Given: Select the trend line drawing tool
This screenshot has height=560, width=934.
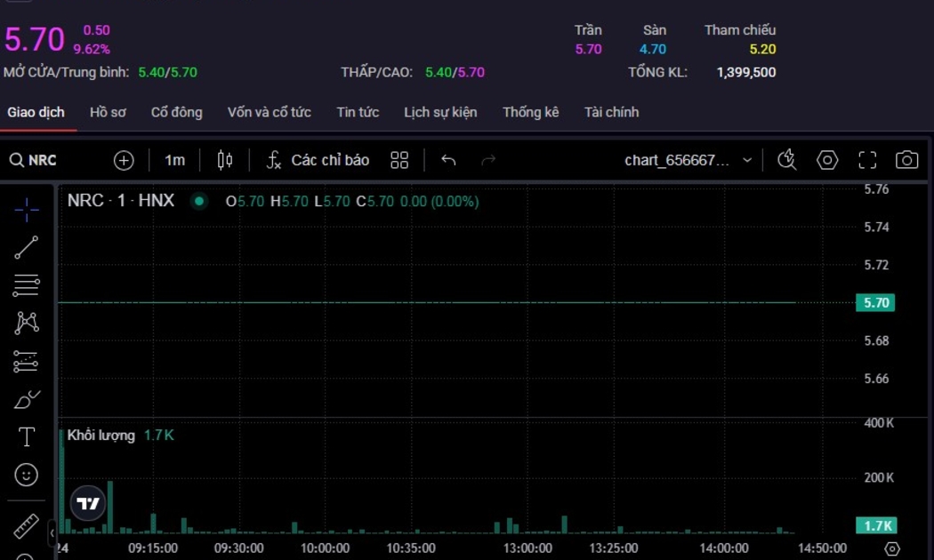Looking at the screenshot, I should 27,248.
